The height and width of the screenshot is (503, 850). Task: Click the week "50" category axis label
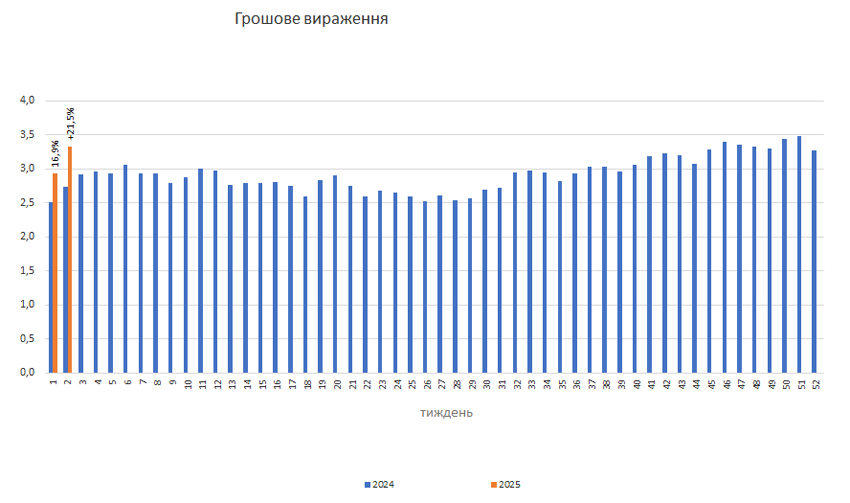click(787, 384)
